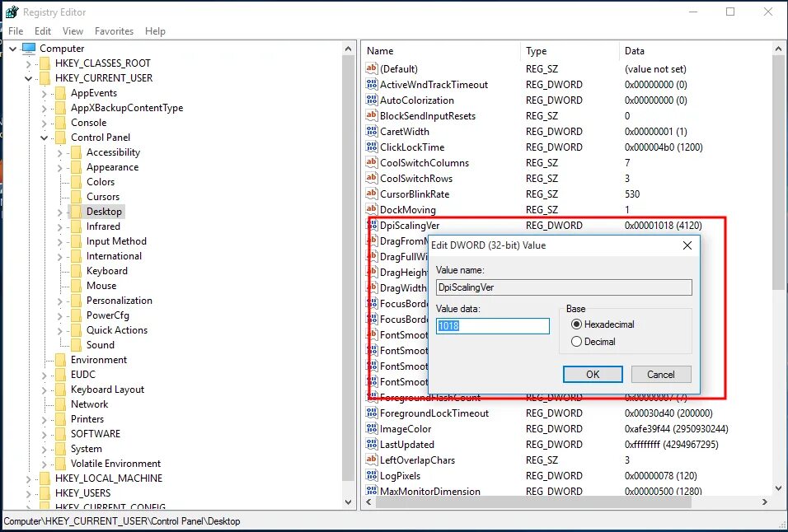Click the AppEvents folder icon
This screenshot has width=788, height=532.
tap(60, 93)
